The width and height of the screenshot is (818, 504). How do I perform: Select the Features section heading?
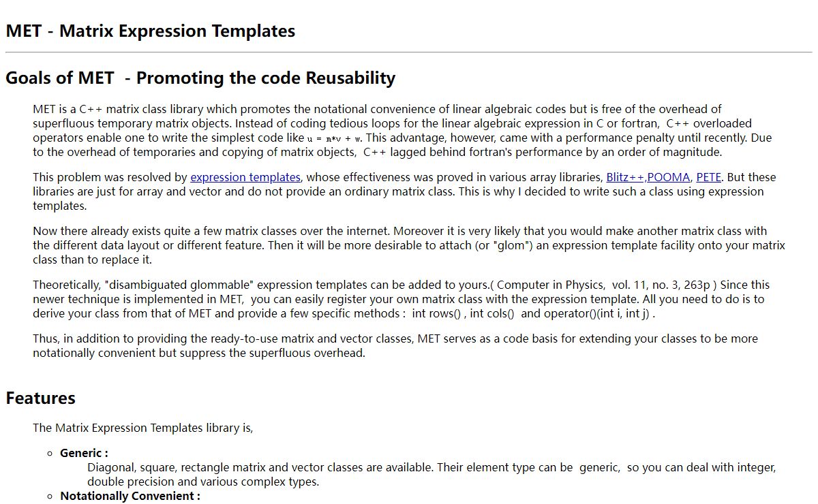point(40,398)
